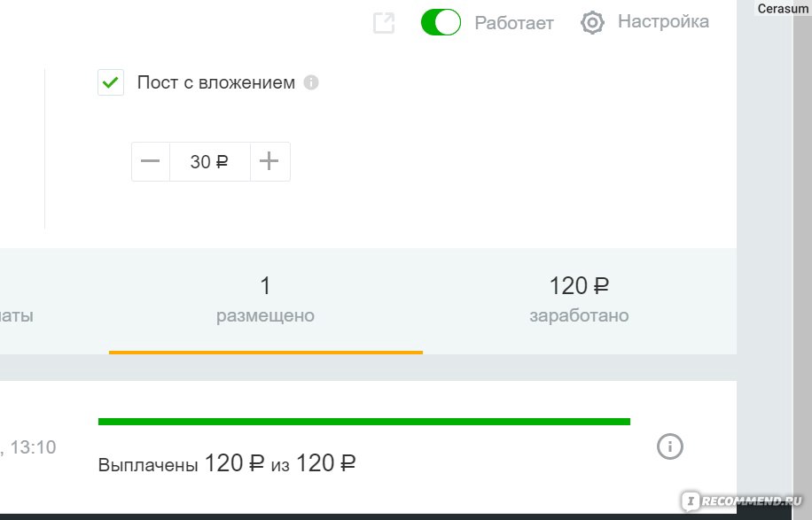The image size is (812, 520).
Task: Open the Настройка gear icon
Action: pos(592,22)
